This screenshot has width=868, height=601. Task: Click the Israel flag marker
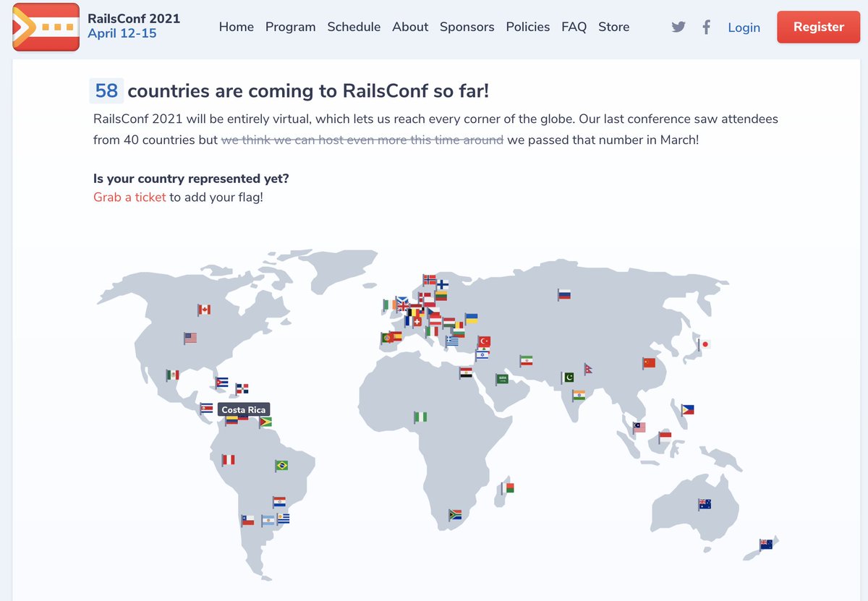click(x=482, y=354)
